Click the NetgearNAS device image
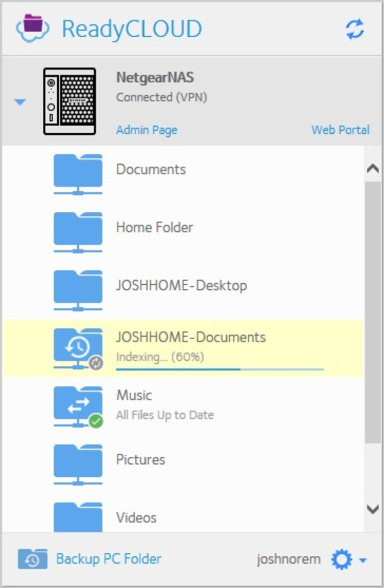The height and width of the screenshot is (588, 384). (69, 101)
